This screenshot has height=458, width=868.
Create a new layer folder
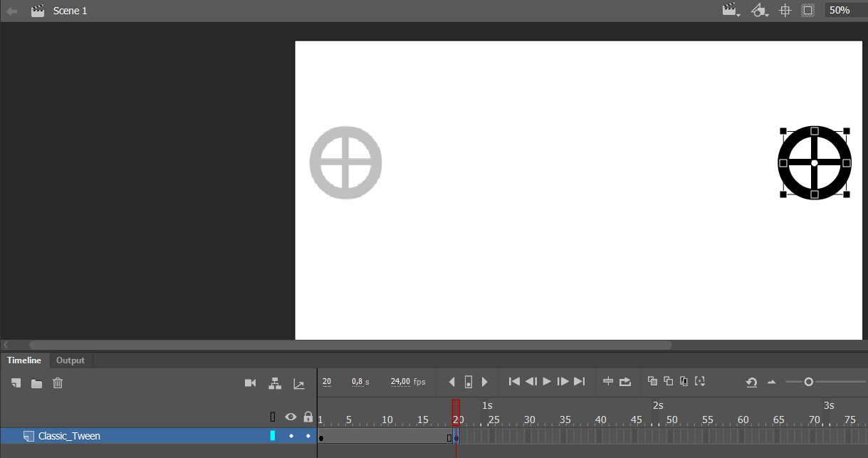pyautogui.click(x=36, y=383)
